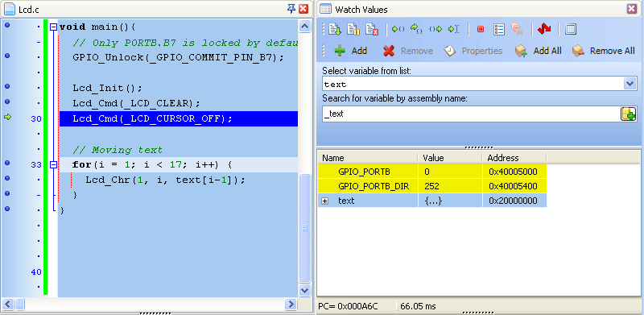Click the editor vertical scrollbar down arrow

(304, 290)
